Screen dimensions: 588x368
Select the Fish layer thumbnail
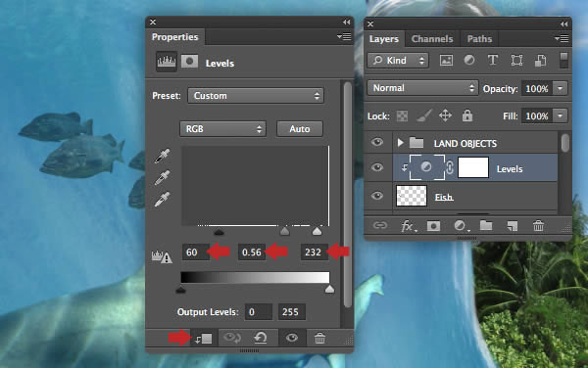click(x=412, y=196)
